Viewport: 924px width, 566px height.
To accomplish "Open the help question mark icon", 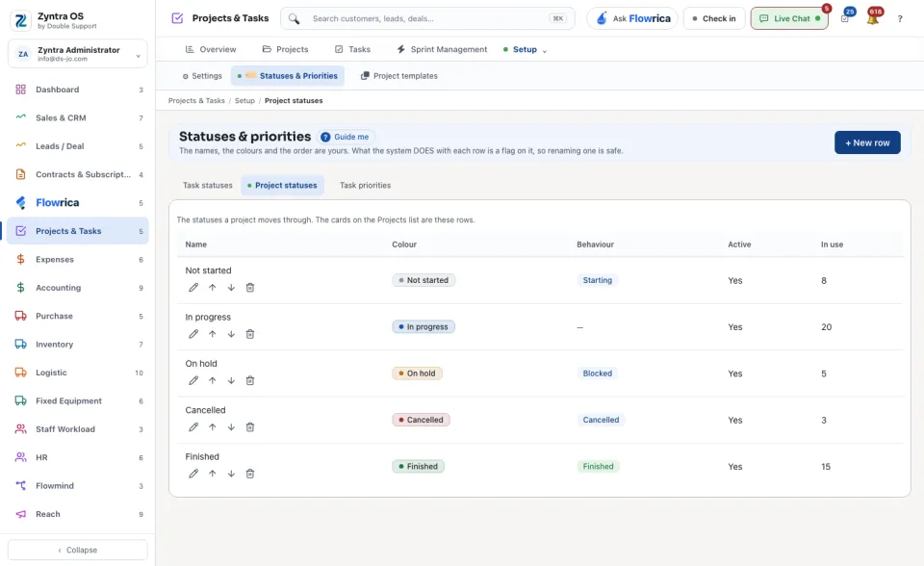I will tap(900, 19).
